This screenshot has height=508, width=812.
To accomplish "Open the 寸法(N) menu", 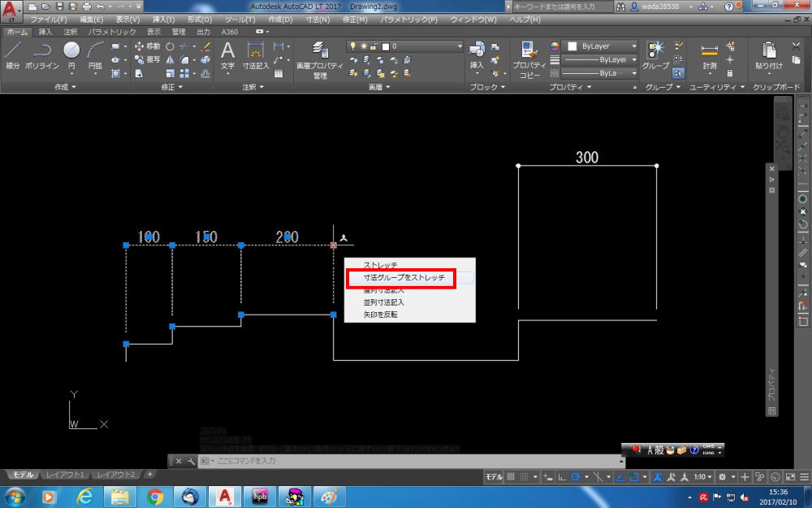I will [317, 20].
